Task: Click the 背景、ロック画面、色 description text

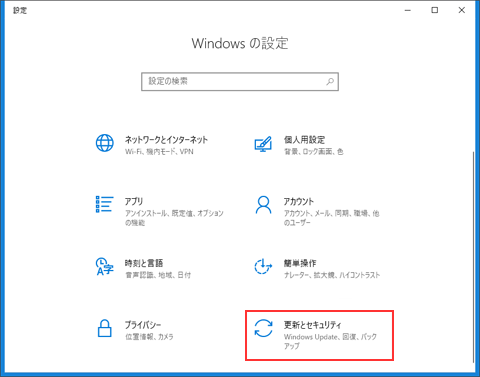Action: point(313,152)
